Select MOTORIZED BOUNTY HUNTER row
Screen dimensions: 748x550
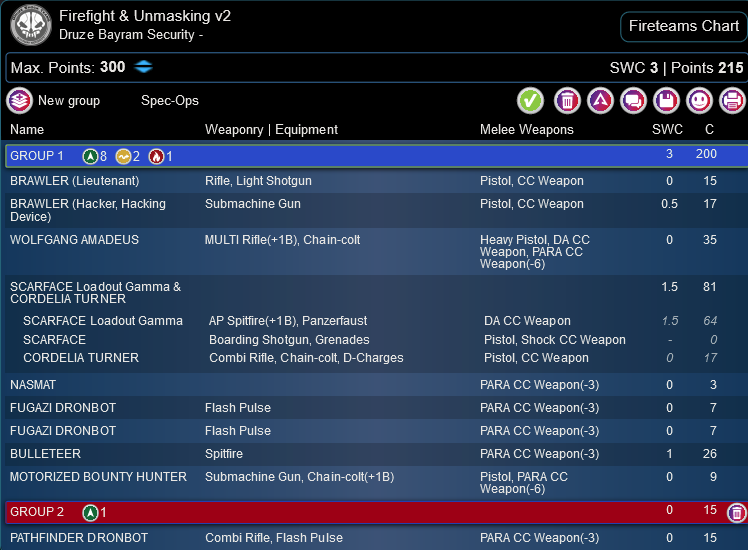click(x=376, y=483)
